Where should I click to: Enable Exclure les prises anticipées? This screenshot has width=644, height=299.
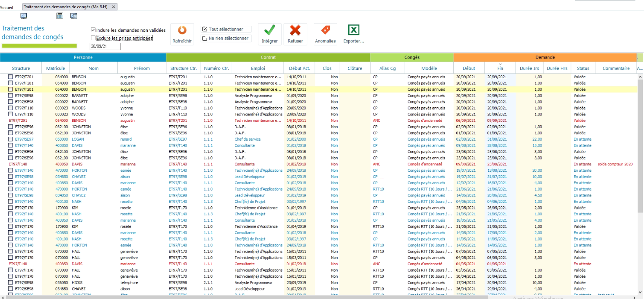93,38
